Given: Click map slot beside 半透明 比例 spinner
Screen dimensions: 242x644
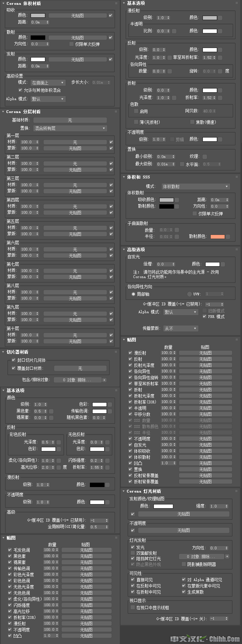Looking at the screenshot, I should click(174, 31).
